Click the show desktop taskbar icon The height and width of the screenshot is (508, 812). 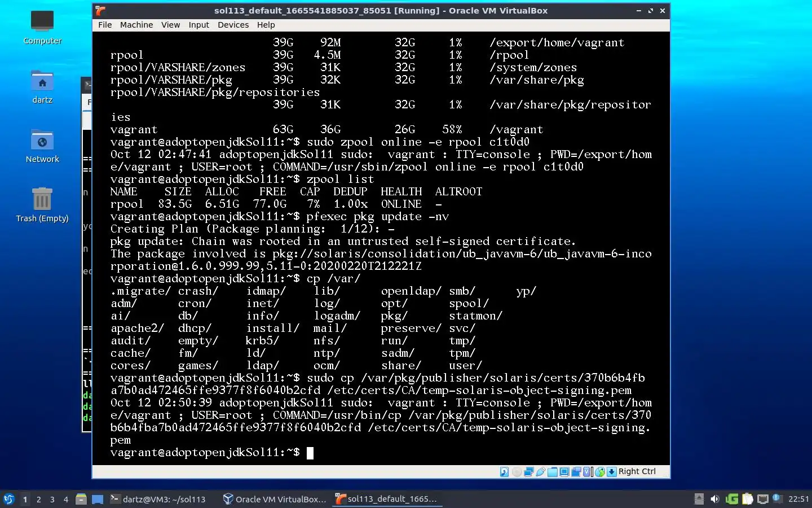pos(98,499)
